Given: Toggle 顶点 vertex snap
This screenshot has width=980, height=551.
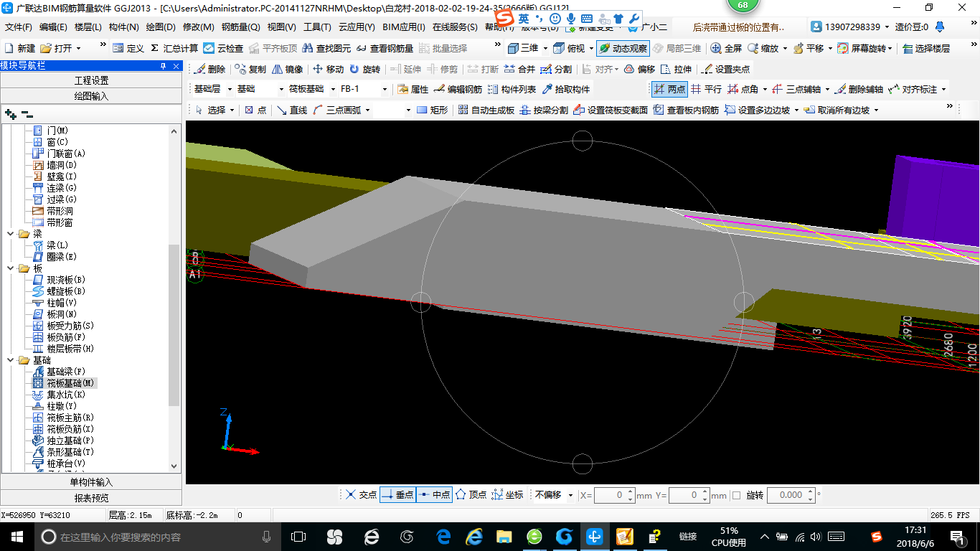Looking at the screenshot, I should coord(471,495).
